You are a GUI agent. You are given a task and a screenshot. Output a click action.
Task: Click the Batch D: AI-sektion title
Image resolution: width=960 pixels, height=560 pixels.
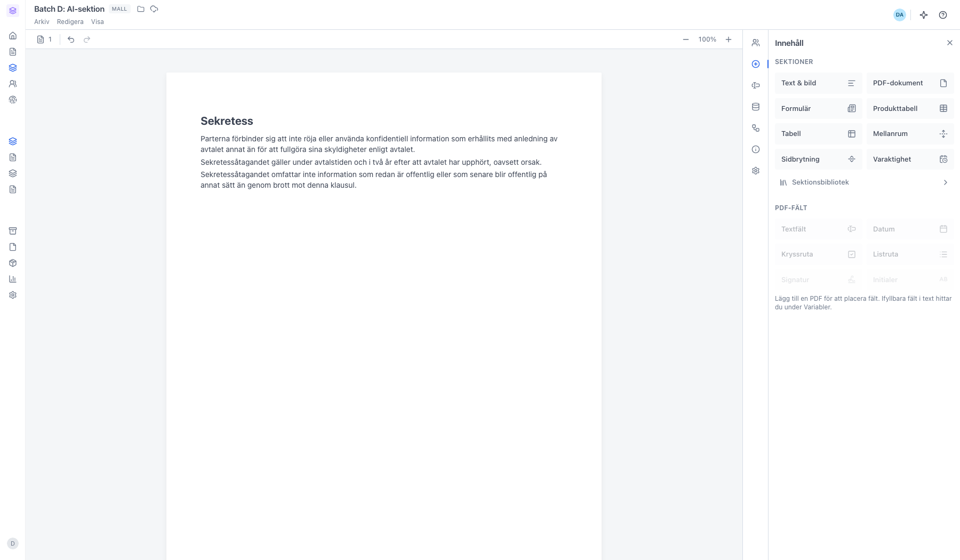click(x=69, y=9)
